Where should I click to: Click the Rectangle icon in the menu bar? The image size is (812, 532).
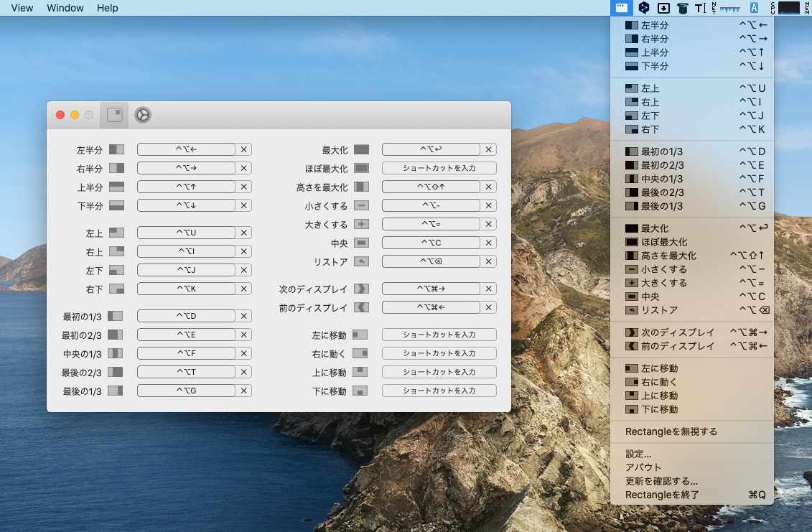(622, 8)
